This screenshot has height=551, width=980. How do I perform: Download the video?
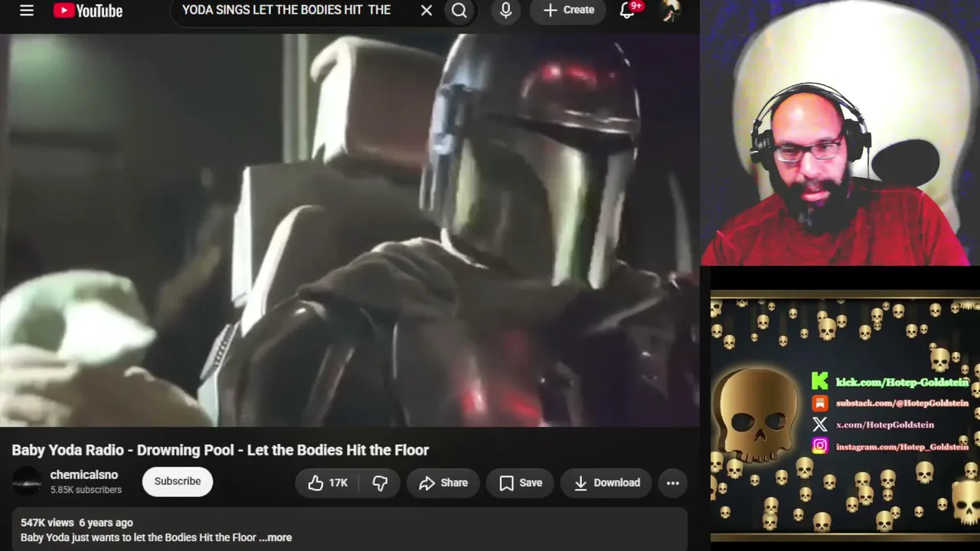[x=607, y=483]
